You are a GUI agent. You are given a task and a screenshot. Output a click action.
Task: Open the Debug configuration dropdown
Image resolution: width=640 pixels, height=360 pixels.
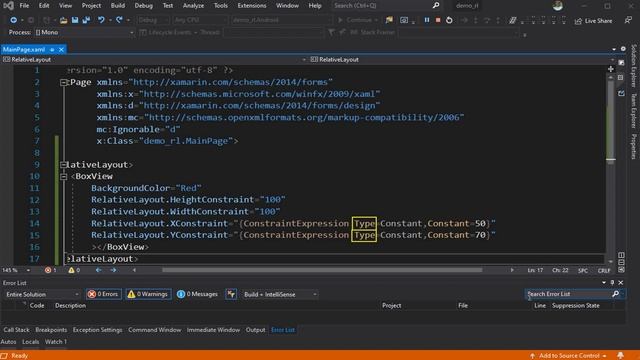click(x=153, y=20)
